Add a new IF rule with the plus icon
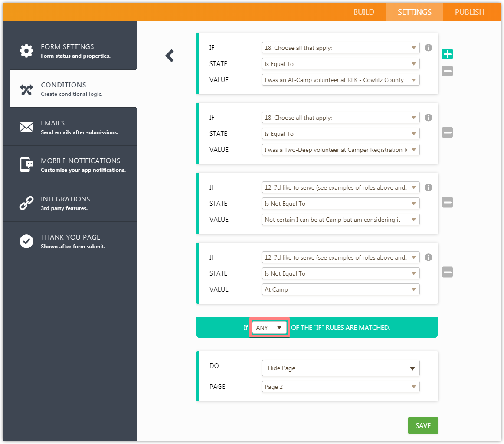 pyautogui.click(x=447, y=54)
